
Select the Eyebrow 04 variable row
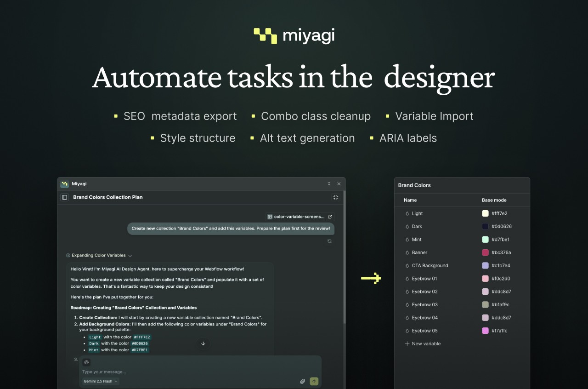point(462,318)
